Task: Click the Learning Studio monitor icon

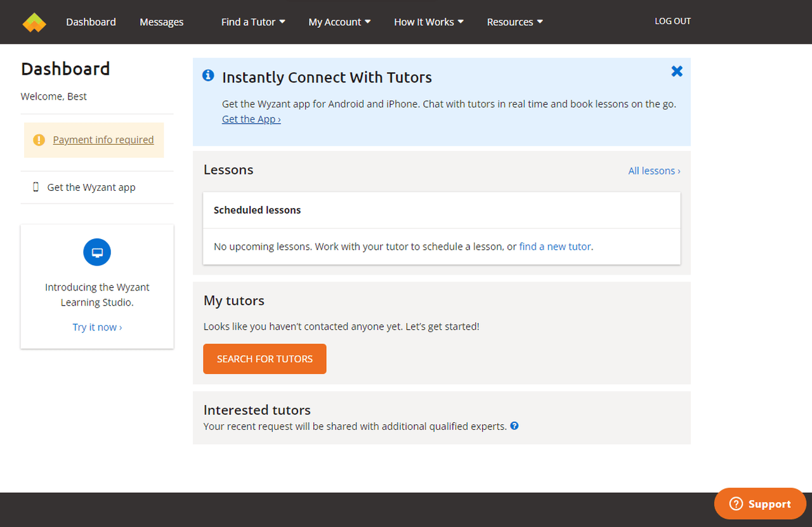Action: tap(97, 252)
